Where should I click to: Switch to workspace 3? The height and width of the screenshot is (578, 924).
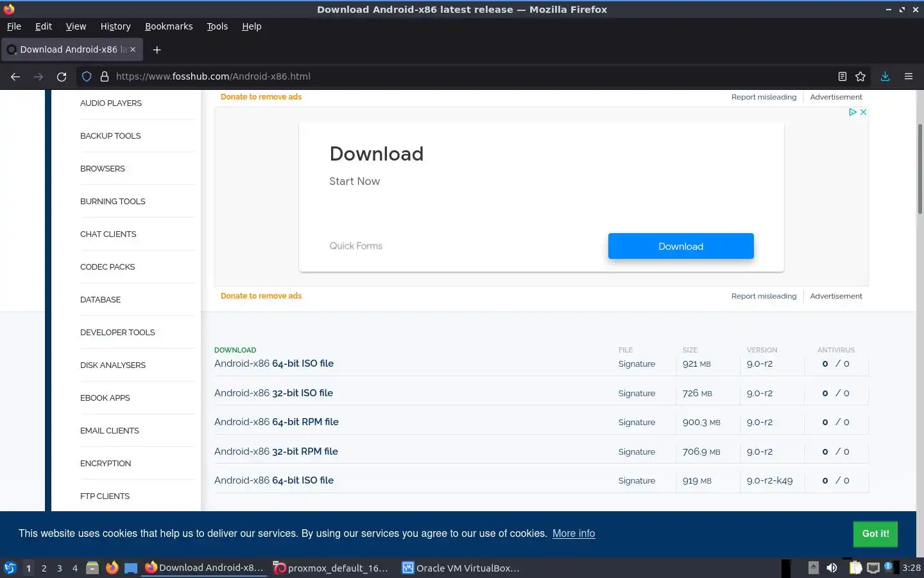[x=60, y=568]
